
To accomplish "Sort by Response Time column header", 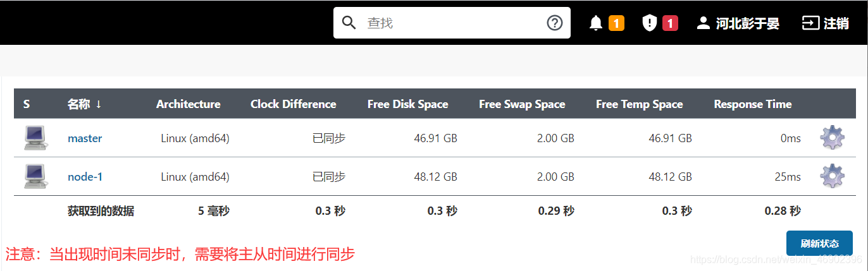I will click(753, 104).
